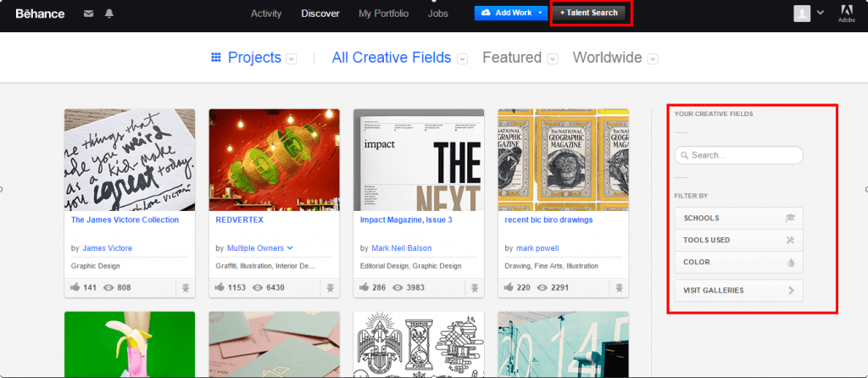This screenshot has height=378, width=868.
Task: Open the All Creative Fields dropdown
Action: coord(462,58)
